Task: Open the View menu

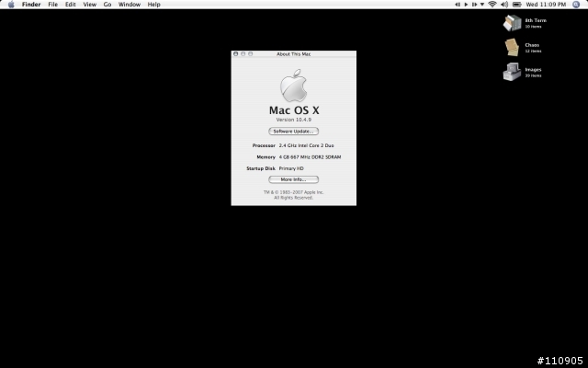Action: 90,5
